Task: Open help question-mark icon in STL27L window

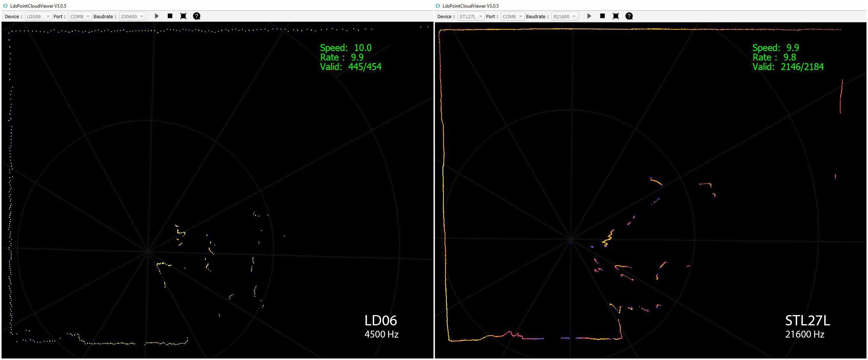Action: pos(629,16)
